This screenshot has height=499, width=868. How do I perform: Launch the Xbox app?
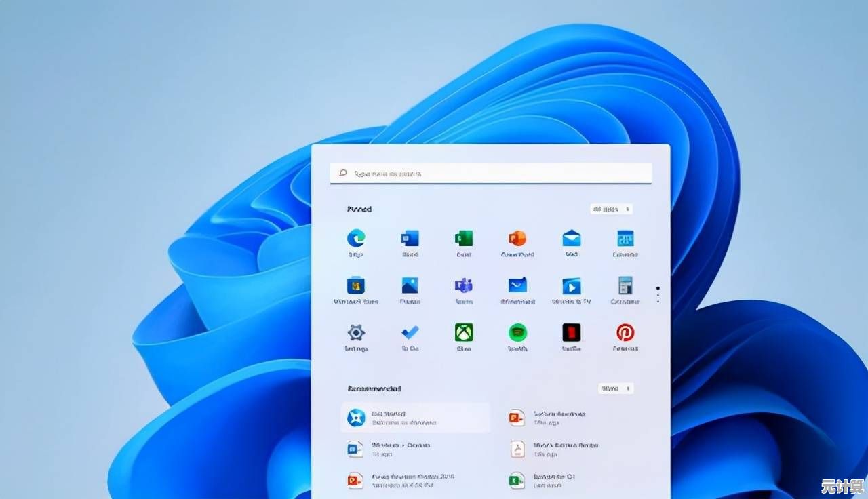tap(464, 332)
